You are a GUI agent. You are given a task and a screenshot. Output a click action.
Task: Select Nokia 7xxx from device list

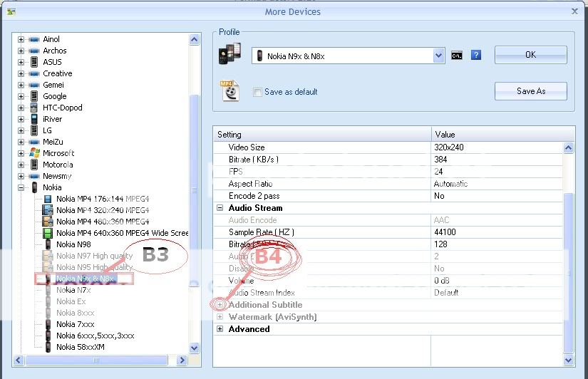click(x=75, y=324)
